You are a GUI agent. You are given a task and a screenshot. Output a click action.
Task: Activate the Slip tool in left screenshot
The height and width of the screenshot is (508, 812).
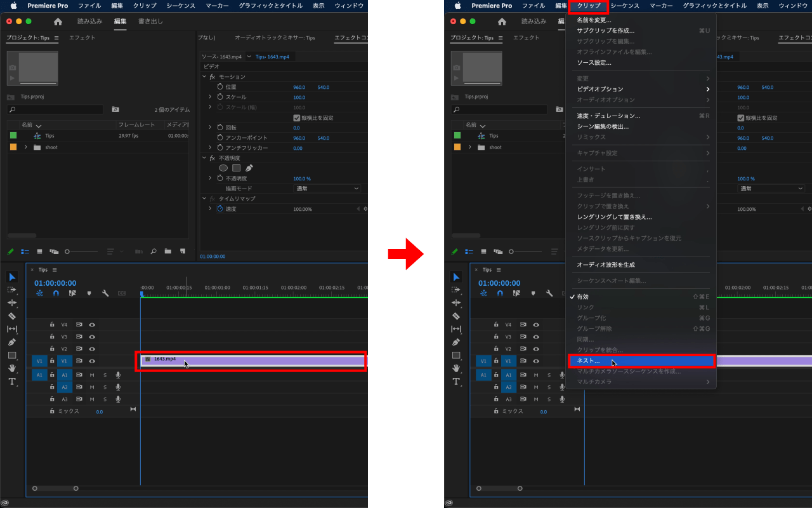tap(12, 329)
